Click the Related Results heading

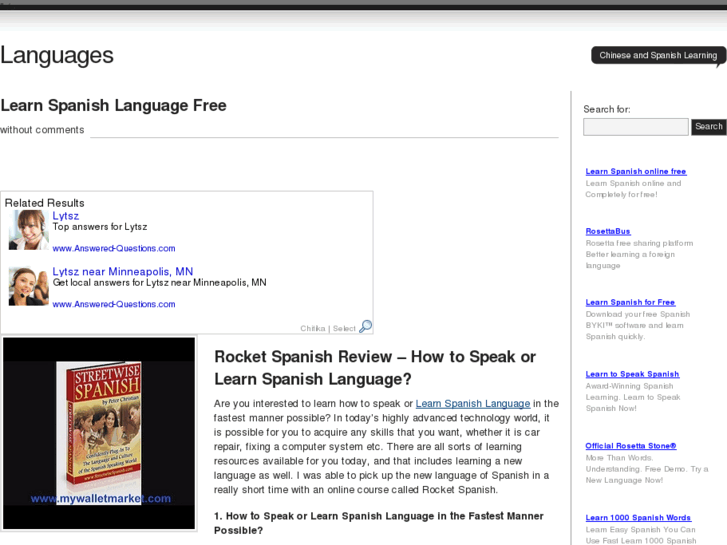[45, 203]
